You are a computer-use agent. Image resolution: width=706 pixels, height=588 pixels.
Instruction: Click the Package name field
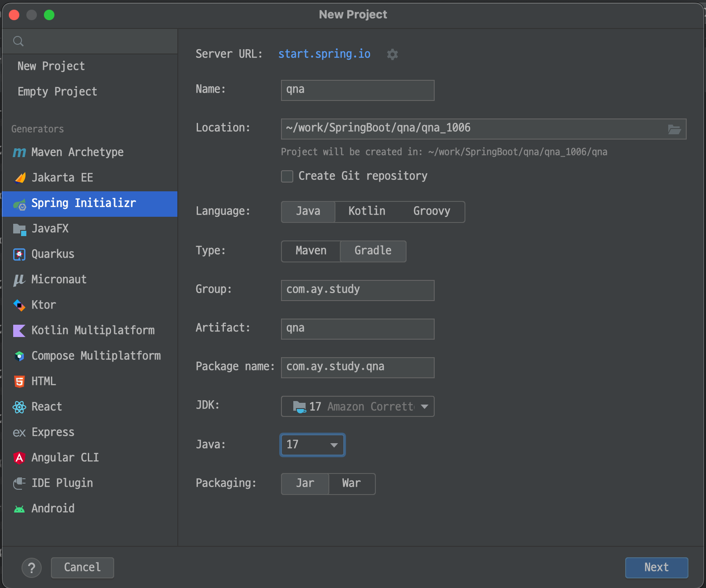point(358,368)
